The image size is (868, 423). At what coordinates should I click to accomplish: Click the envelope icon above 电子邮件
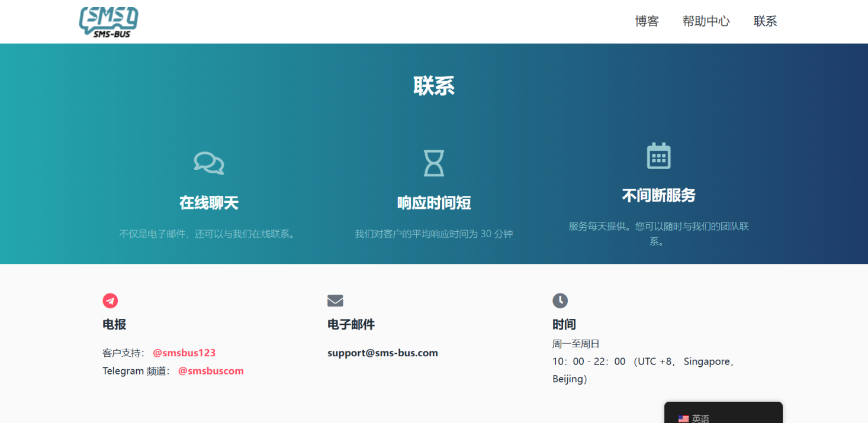(x=335, y=301)
